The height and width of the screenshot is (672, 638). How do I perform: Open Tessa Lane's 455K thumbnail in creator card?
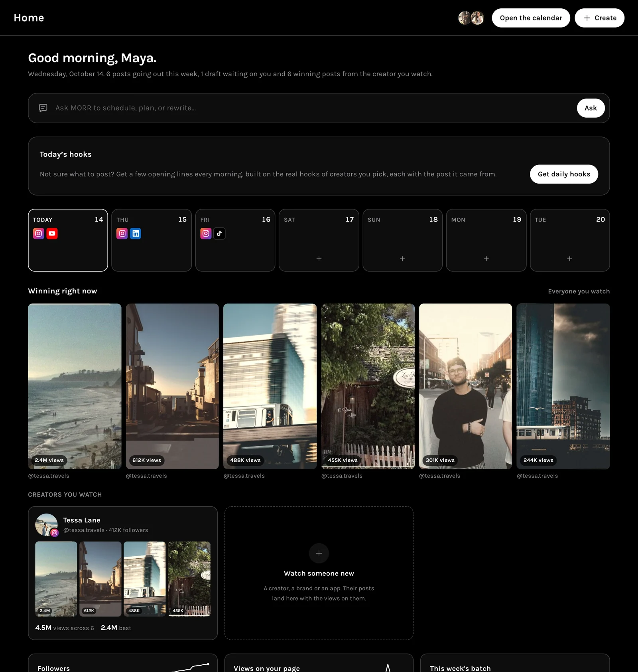tap(189, 579)
